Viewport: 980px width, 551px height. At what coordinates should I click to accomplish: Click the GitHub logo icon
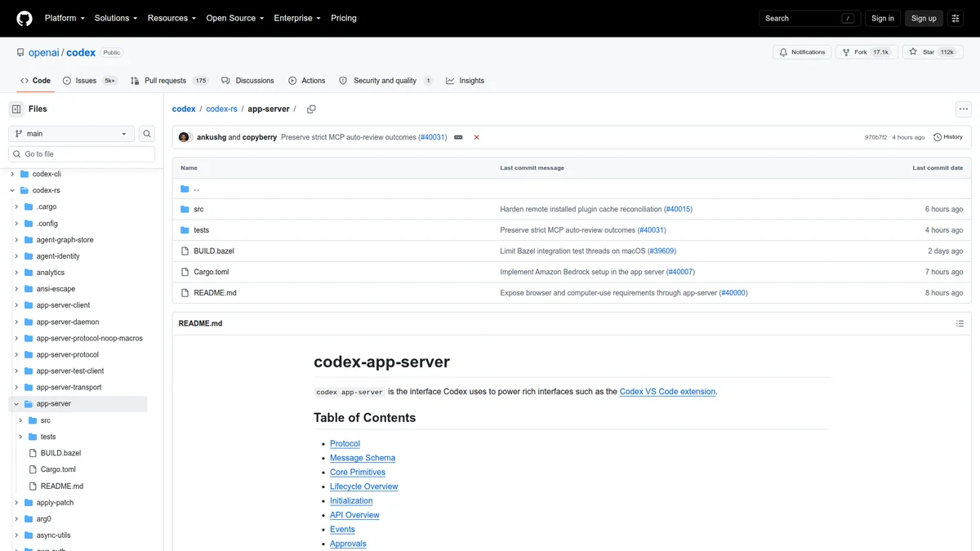click(24, 18)
